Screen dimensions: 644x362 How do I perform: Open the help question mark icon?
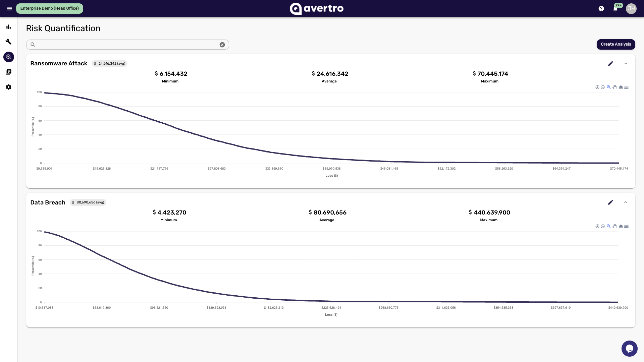point(601,9)
